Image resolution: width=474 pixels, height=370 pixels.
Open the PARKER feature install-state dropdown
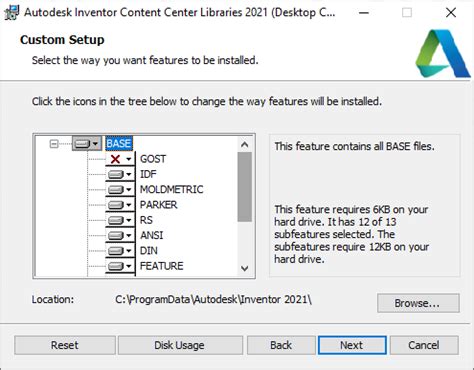click(120, 205)
